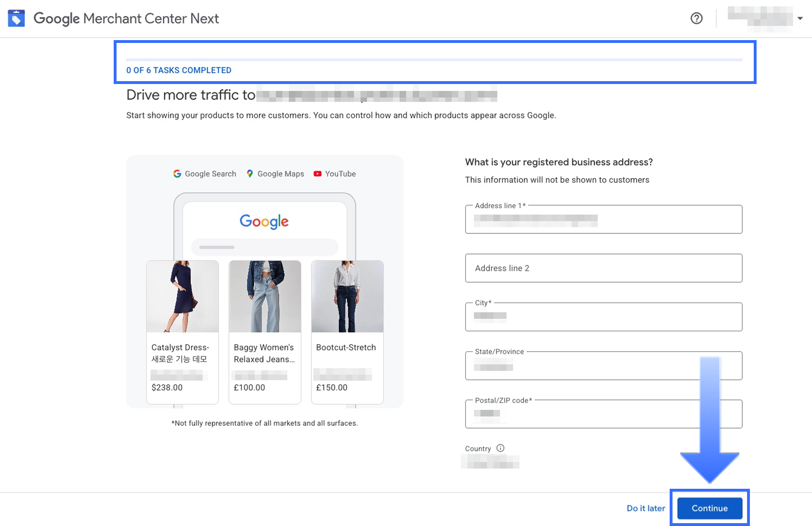Click the Bootcut-Stretch product title
The height and width of the screenshot is (526, 812).
click(346, 347)
